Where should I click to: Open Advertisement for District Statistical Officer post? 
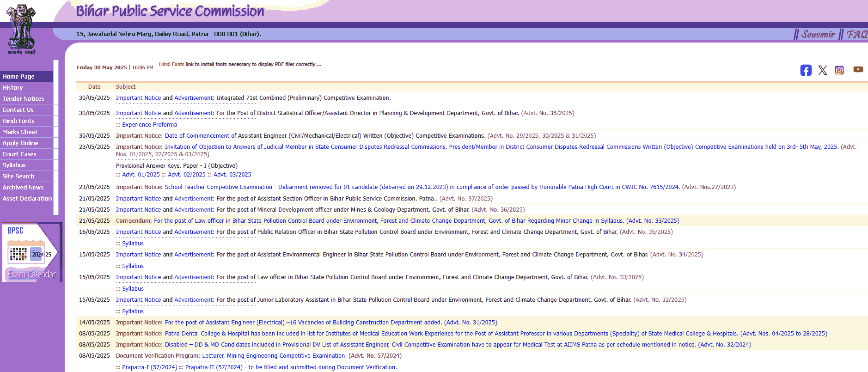[x=194, y=113]
